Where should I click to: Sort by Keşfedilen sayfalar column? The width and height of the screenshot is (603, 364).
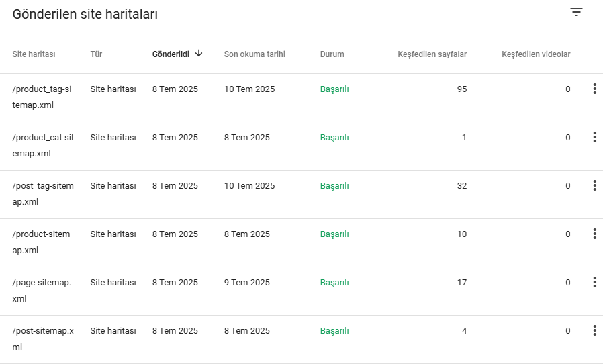pyautogui.click(x=432, y=54)
